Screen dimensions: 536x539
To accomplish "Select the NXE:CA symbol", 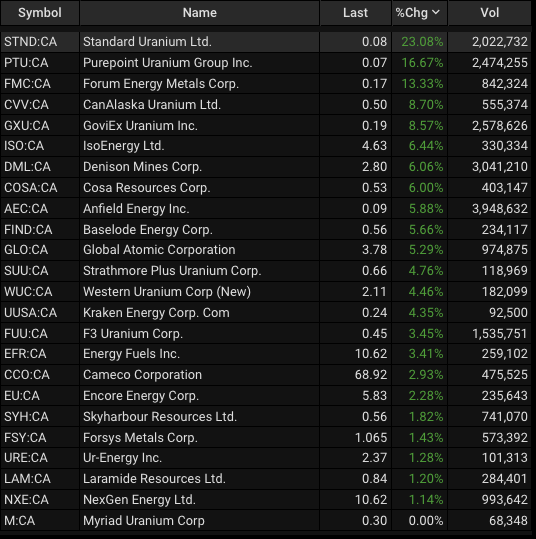I will click(26, 500).
